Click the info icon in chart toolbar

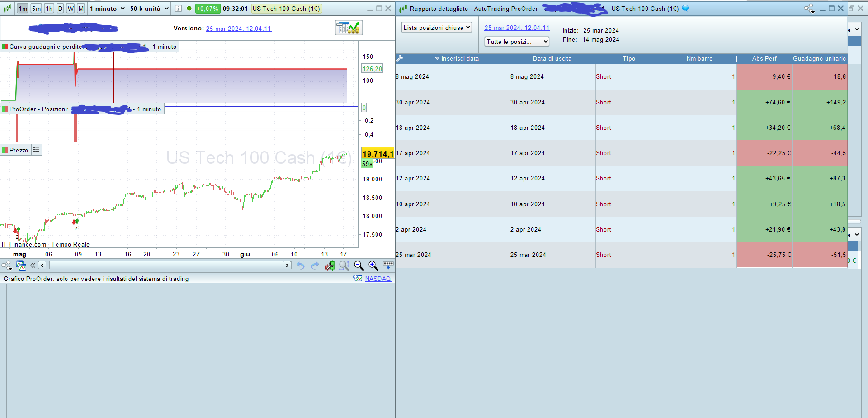pos(178,9)
